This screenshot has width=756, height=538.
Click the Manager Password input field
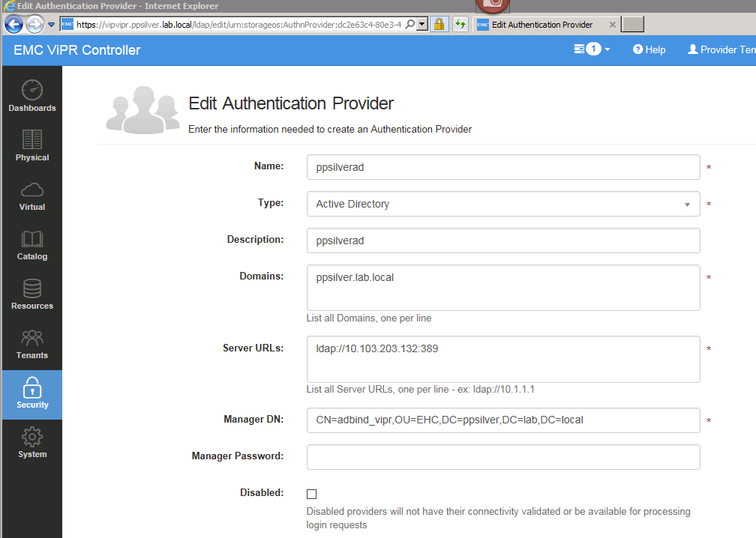point(502,456)
